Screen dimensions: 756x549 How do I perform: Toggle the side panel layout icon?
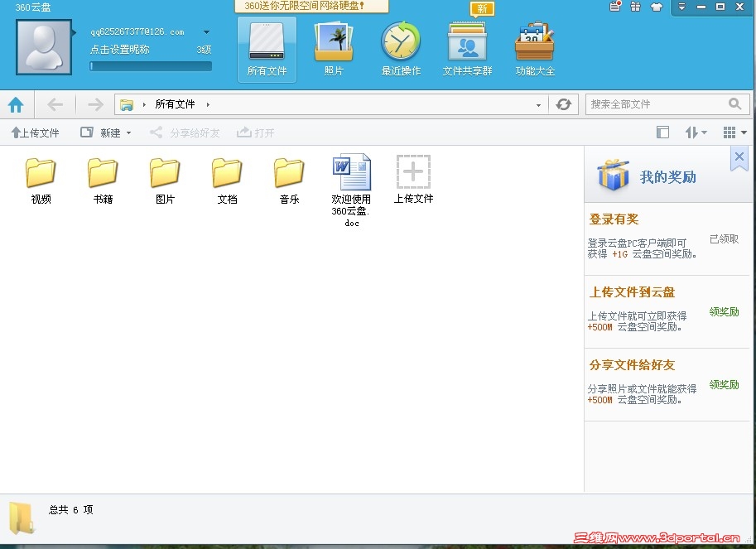pos(663,132)
